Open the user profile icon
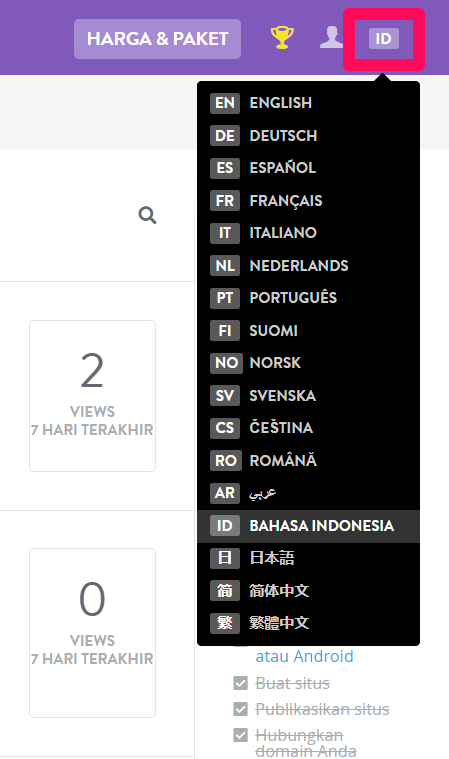The width and height of the screenshot is (449, 759). pyautogui.click(x=331, y=37)
